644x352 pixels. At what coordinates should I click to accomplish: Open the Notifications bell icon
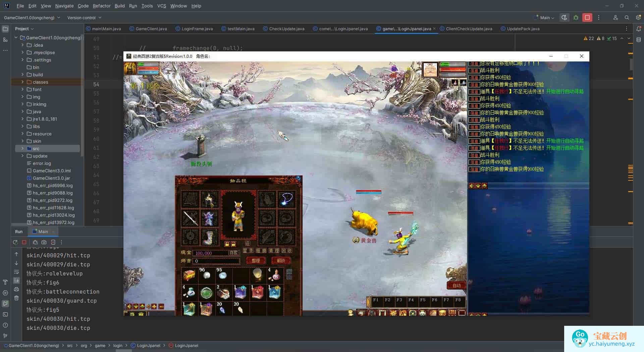click(x=638, y=29)
